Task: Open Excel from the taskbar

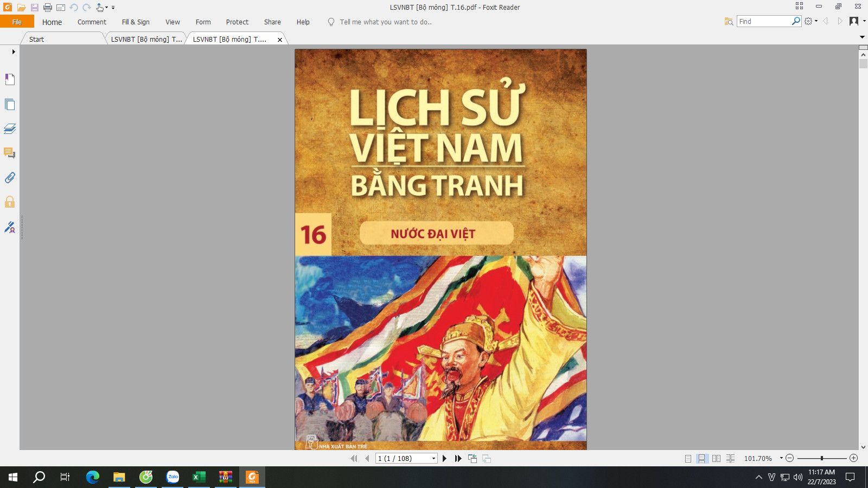Action: [199, 477]
